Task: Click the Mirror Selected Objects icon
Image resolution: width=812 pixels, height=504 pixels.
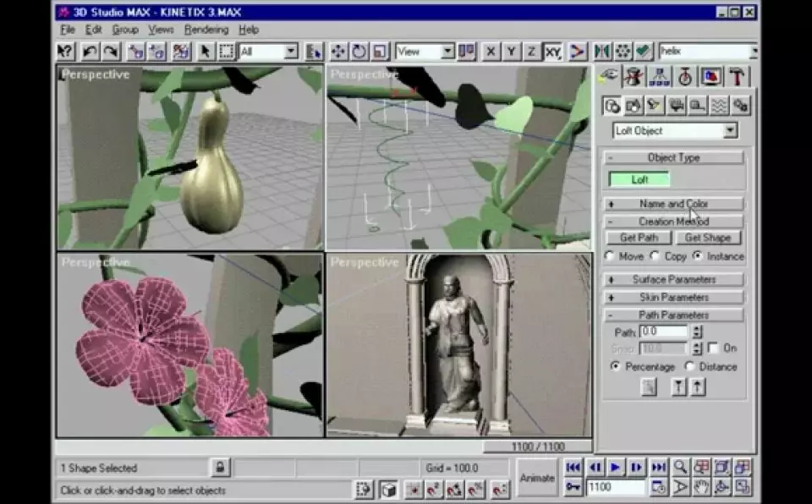Action: pos(602,52)
